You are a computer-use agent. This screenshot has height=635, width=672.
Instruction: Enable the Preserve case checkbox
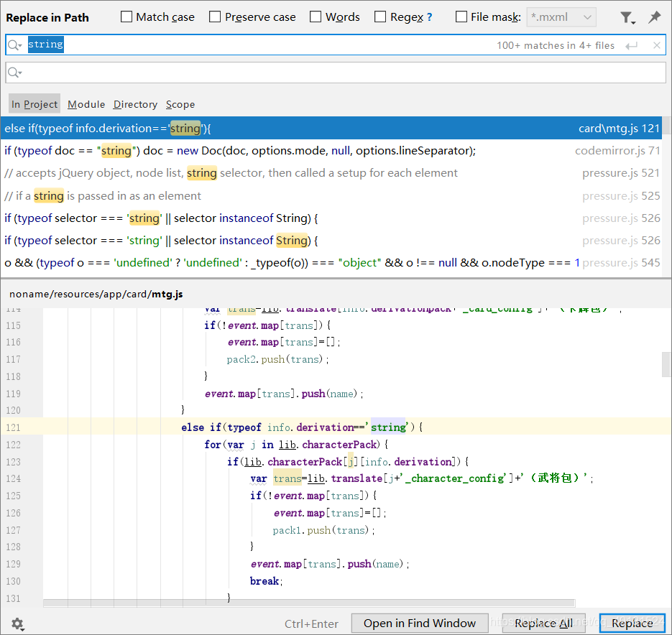[215, 17]
